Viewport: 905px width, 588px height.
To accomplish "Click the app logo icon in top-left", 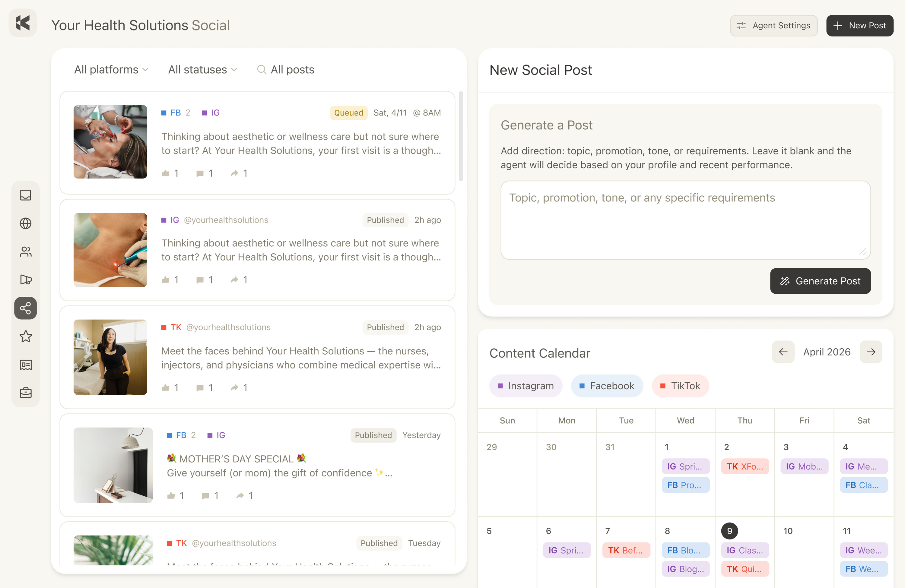I will [23, 23].
